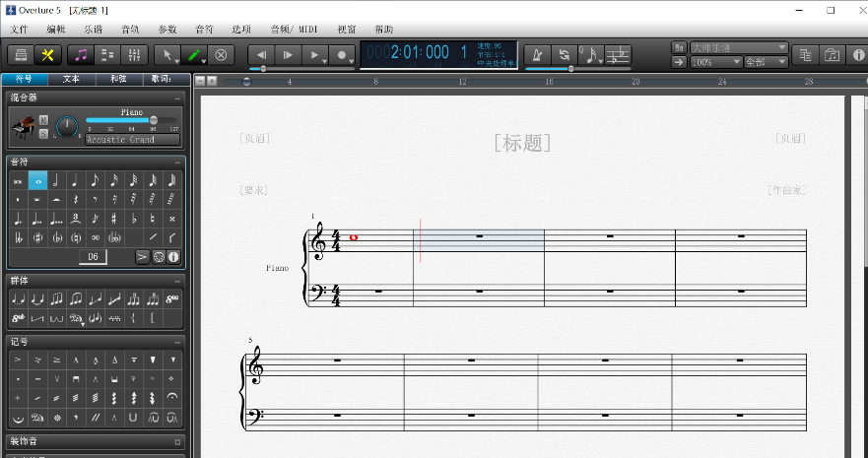This screenshot has height=458, width=868.
Task: Select the quarter rest symbol
Action: (x=75, y=200)
